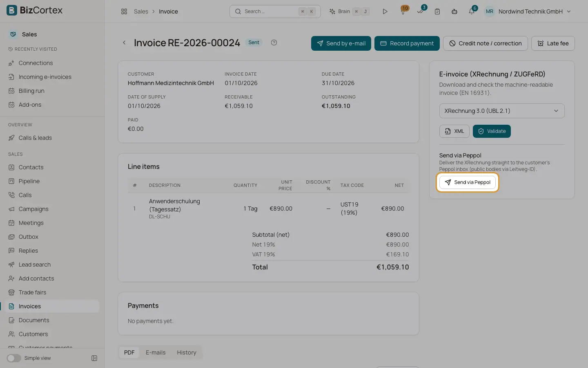Click Record payment
This screenshot has height=368, width=588.
[407, 43]
